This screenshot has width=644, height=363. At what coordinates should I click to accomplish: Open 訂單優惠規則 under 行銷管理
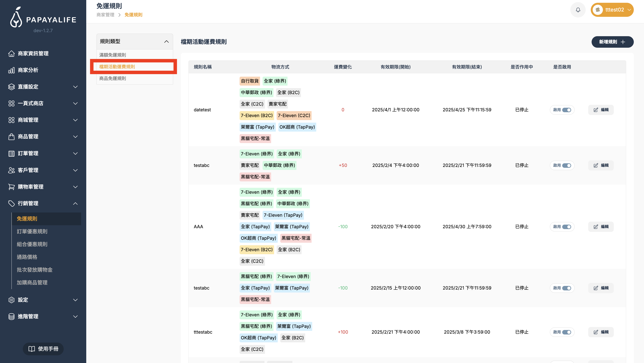point(32,231)
